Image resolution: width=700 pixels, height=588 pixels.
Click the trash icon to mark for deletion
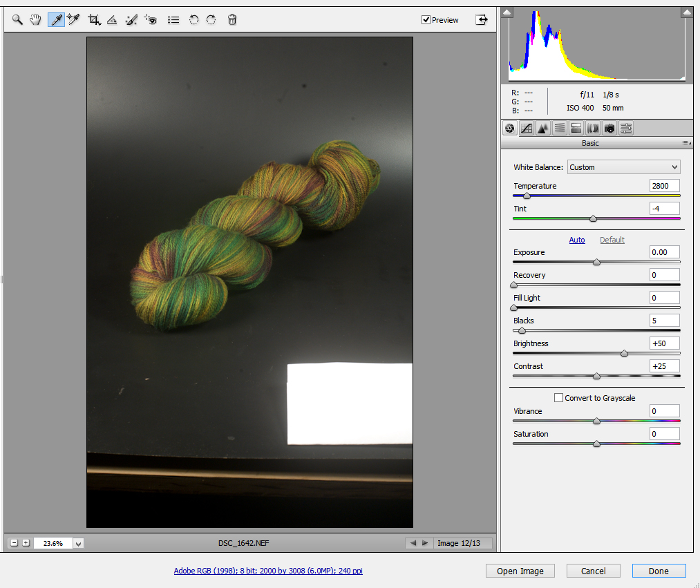[x=232, y=20]
